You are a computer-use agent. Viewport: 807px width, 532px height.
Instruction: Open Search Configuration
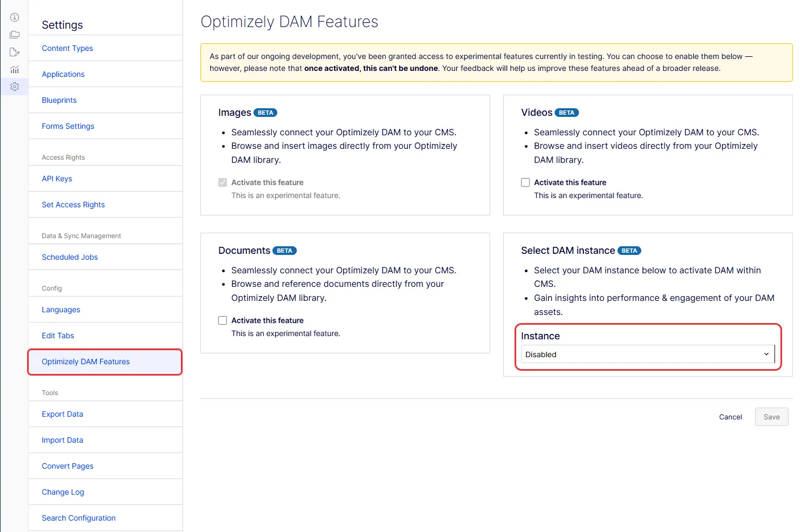point(79,518)
